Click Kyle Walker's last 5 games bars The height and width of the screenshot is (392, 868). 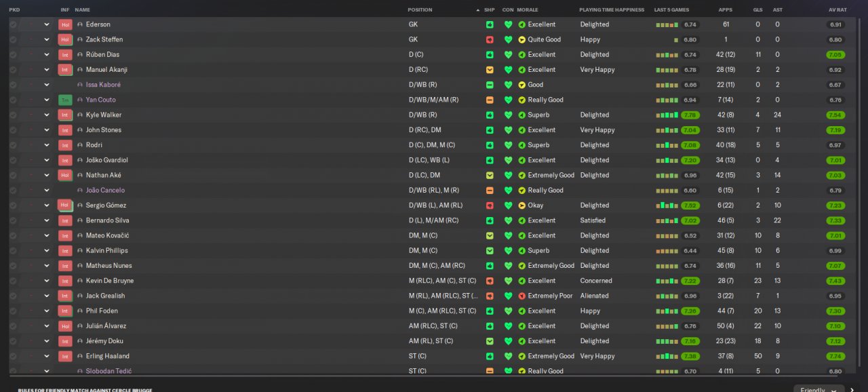pyautogui.click(x=667, y=115)
